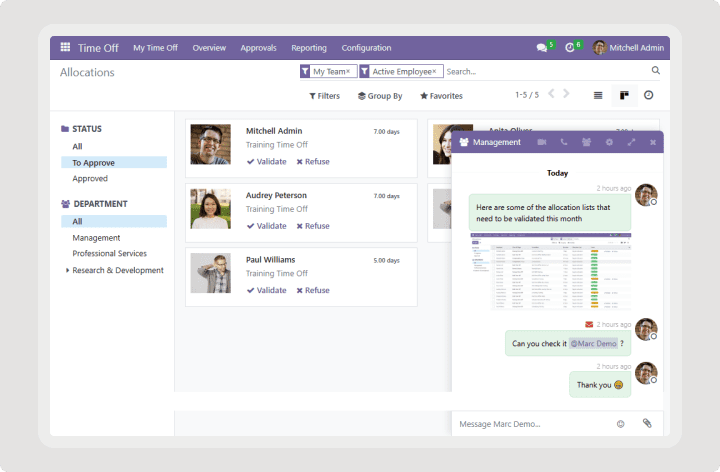Open chat settings gear icon
The image size is (720, 472).
609,142
